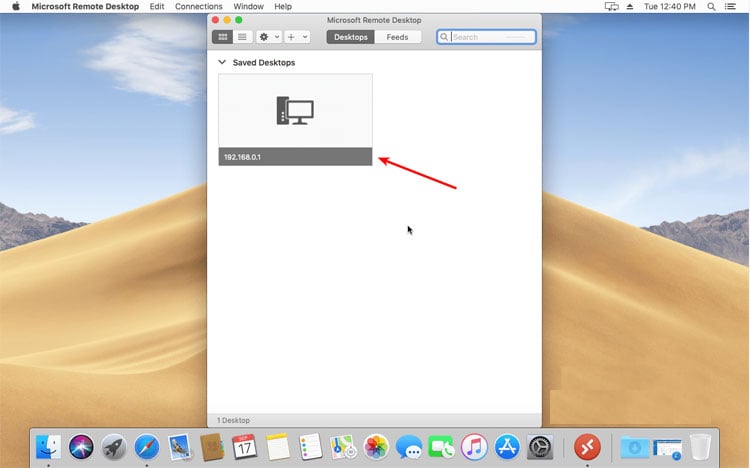750x468 pixels.
Task: Collapse the Saved Desktops section
Action: pyautogui.click(x=222, y=62)
